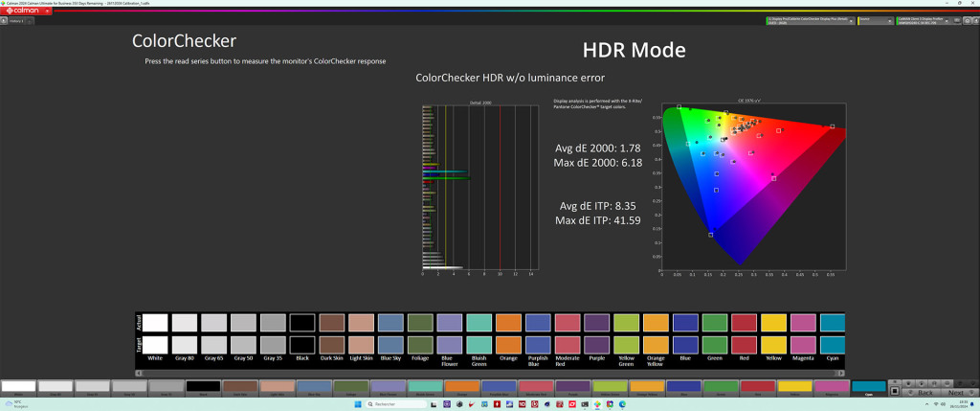Click the Moderate Red target patch
Screen dimensions: 980x411
point(568,345)
